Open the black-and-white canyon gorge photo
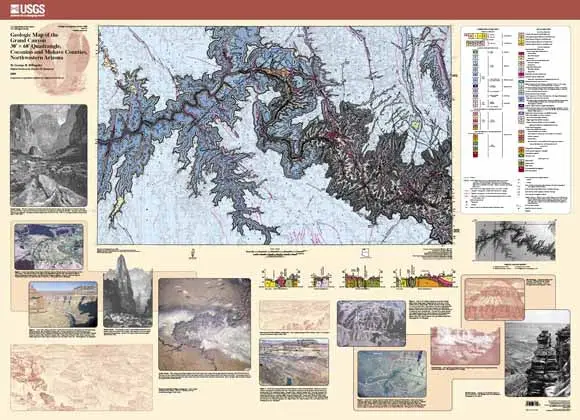Viewport: 580px width, 420px height. [x=49, y=155]
